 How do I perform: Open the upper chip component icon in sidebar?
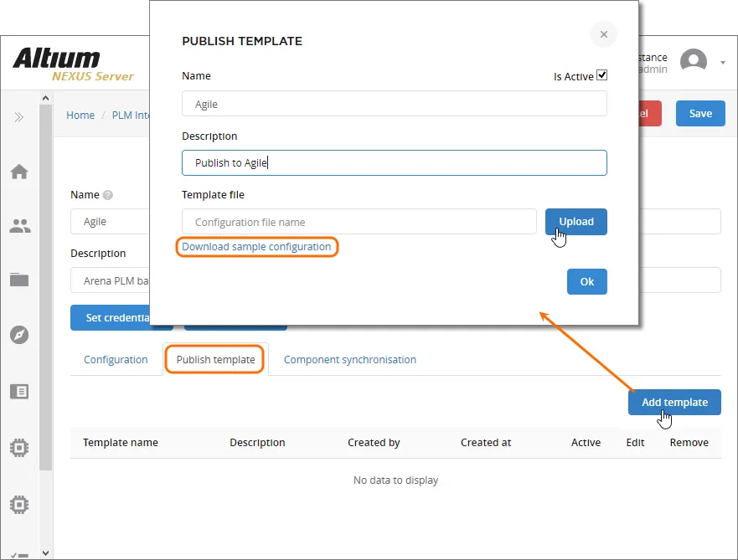(x=19, y=448)
